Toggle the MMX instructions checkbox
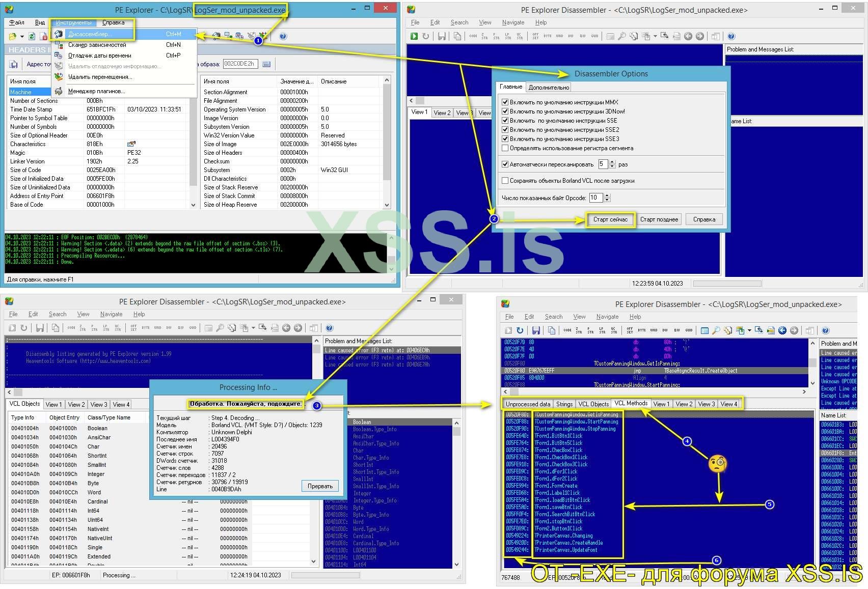 click(x=505, y=102)
